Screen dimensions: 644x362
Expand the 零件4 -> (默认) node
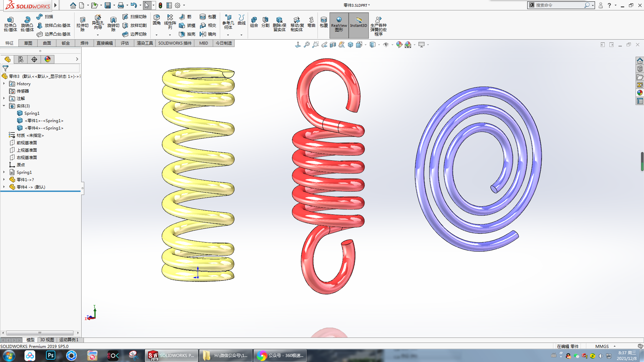click(4, 187)
